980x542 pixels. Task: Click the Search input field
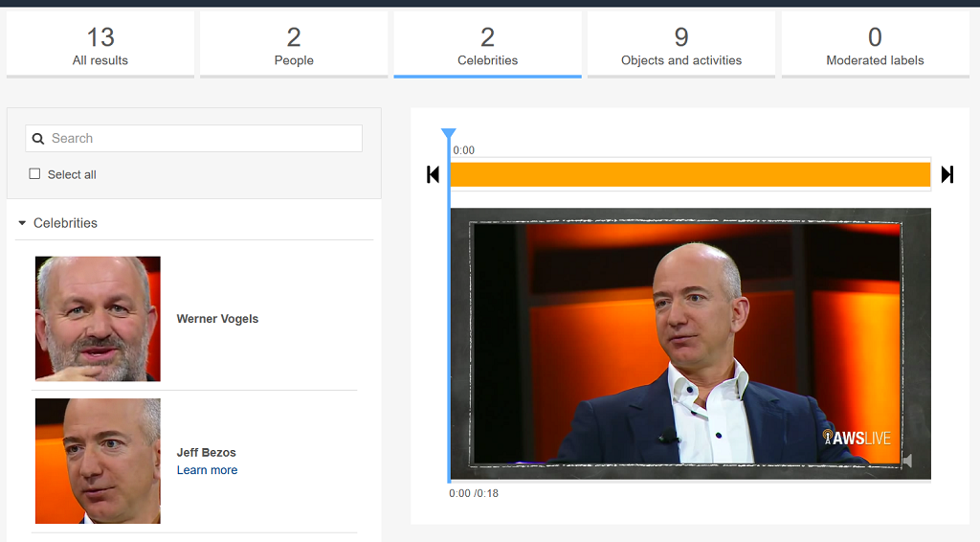pyautogui.click(x=193, y=138)
